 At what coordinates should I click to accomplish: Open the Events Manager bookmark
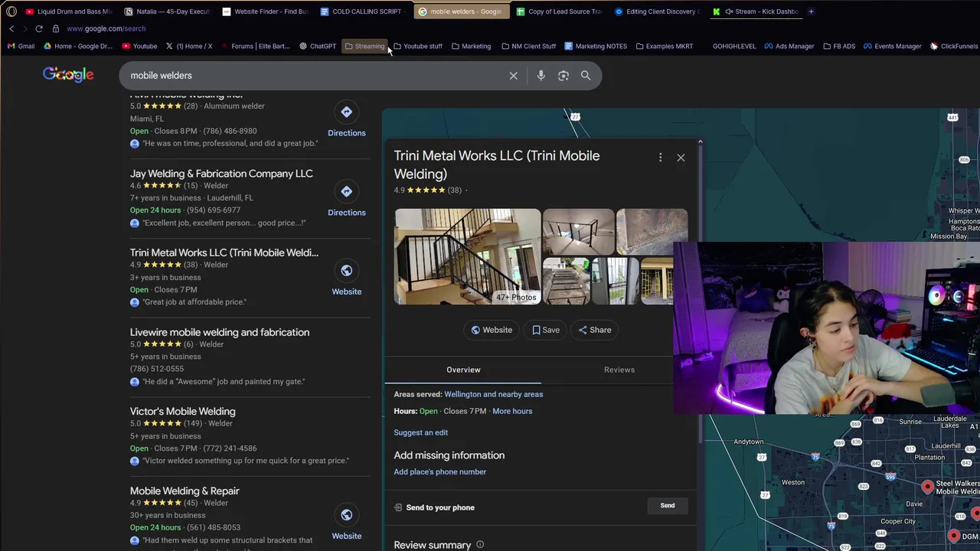(x=893, y=46)
